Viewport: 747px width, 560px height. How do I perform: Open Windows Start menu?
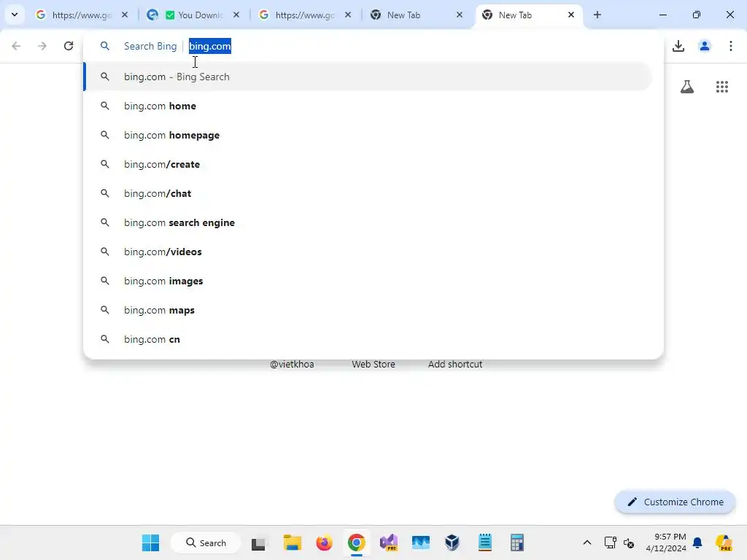click(150, 542)
